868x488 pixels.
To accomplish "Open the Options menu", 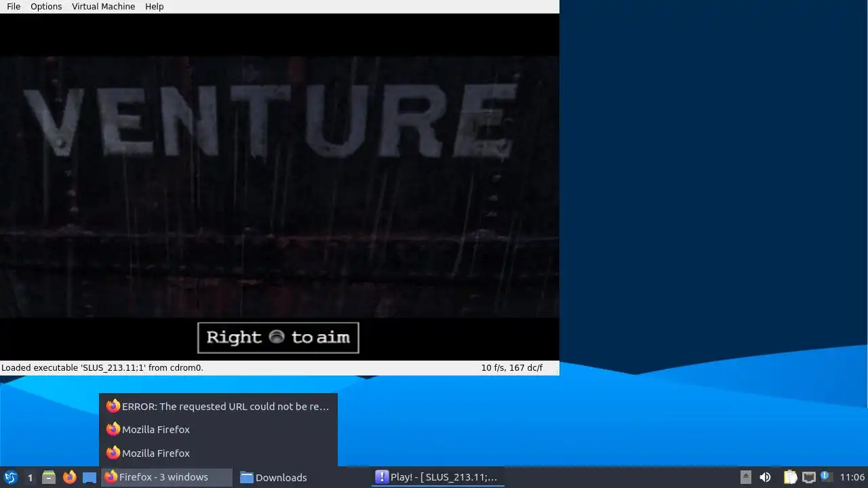I will click(46, 6).
